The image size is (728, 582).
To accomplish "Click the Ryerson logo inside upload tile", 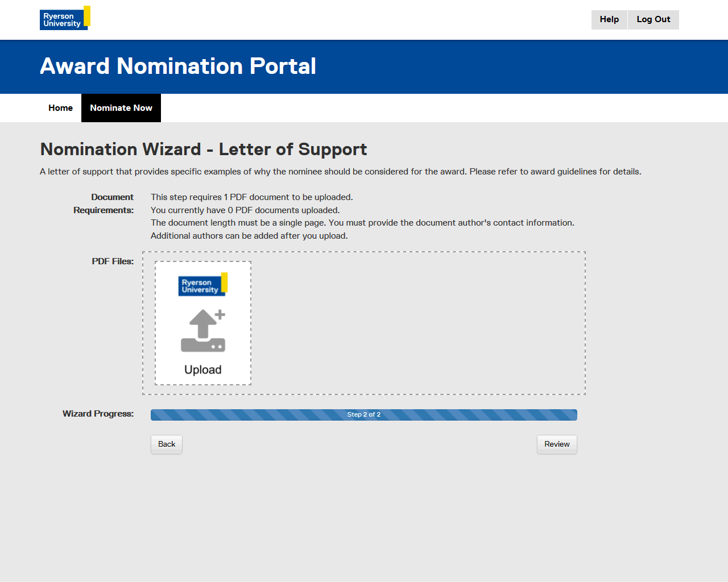I will [x=202, y=285].
